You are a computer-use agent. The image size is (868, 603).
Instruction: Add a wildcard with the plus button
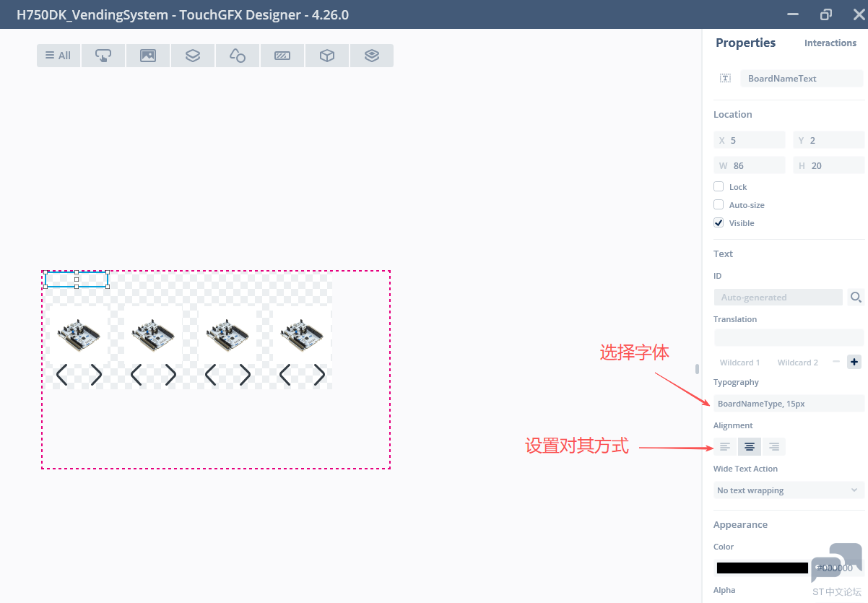coord(854,362)
